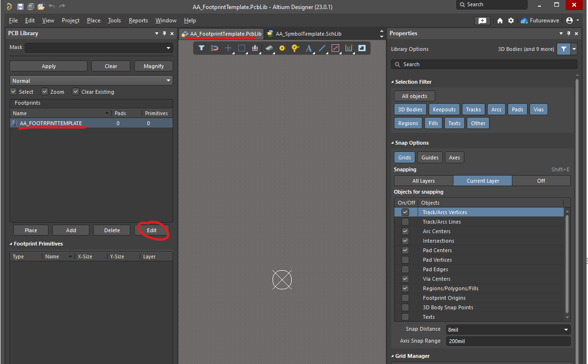The width and height of the screenshot is (588, 364).
Task: Enable Pad Vertices snapping
Action: tap(405, 260)
